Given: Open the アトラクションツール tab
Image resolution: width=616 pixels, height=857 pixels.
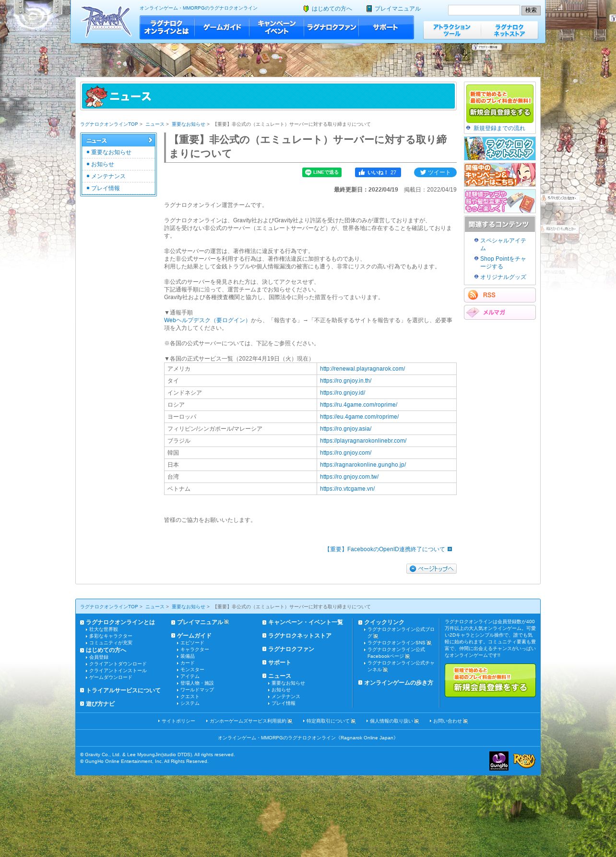Looking at the screenshot, I should [x=452, y=30].
